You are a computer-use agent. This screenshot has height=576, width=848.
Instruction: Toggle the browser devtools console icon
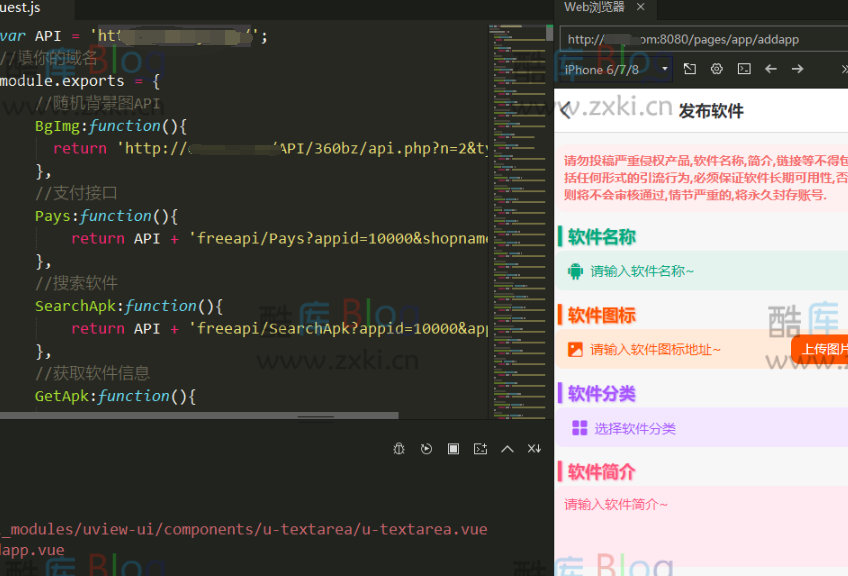point(742,68)
